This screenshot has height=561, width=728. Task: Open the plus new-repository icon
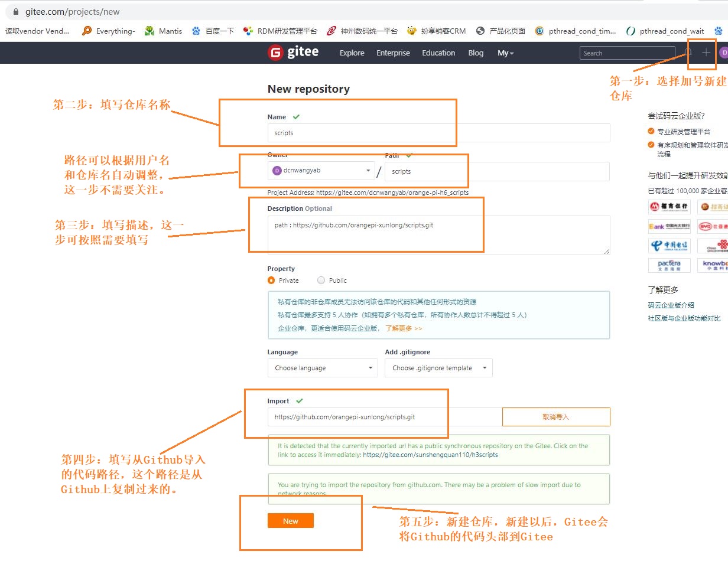click(706, 53)
